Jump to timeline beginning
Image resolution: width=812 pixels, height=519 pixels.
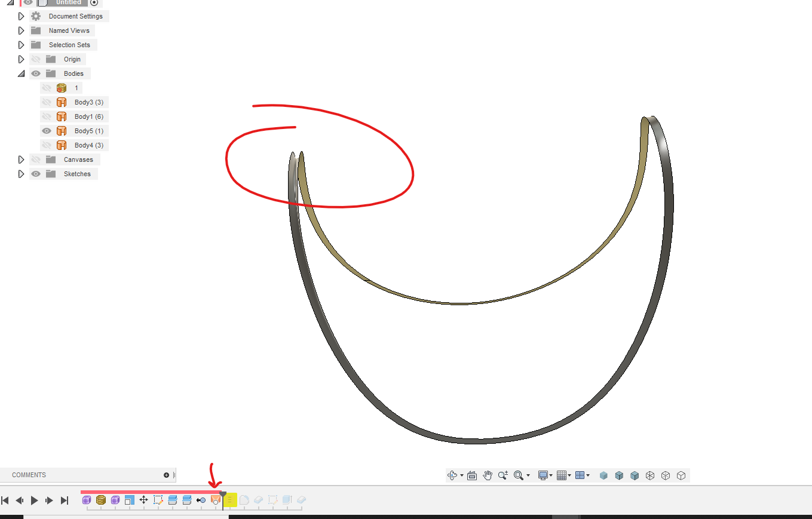click(x=5, y=500)
